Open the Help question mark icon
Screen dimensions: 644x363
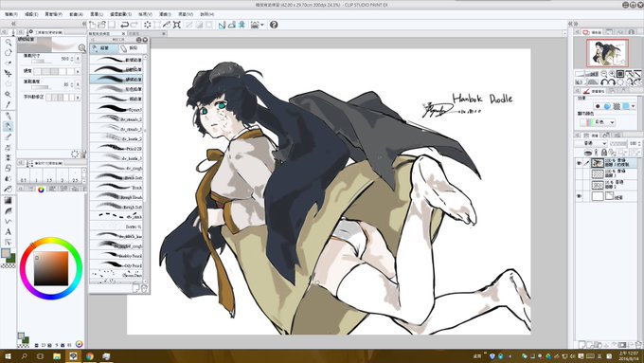coord(274,25)
